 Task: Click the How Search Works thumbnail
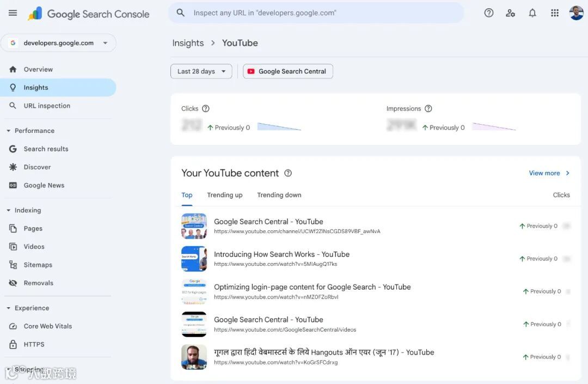(194, 259)
